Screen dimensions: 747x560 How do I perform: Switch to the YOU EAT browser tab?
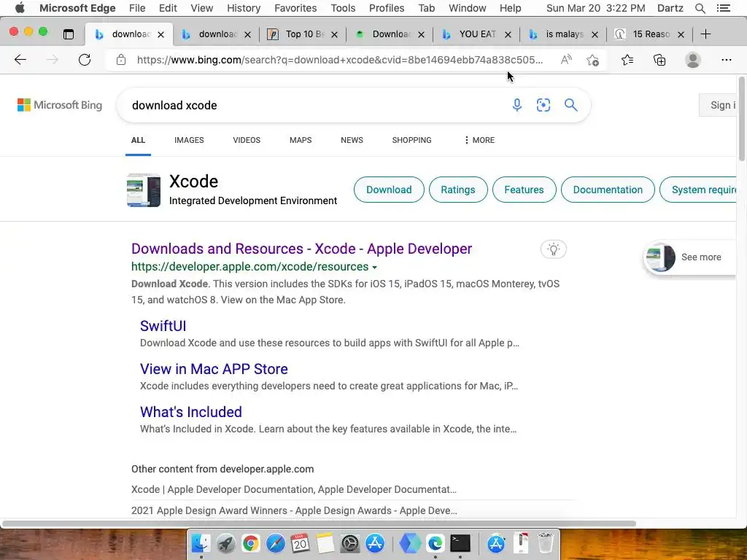pyautogui.click(x=476, y=34)
